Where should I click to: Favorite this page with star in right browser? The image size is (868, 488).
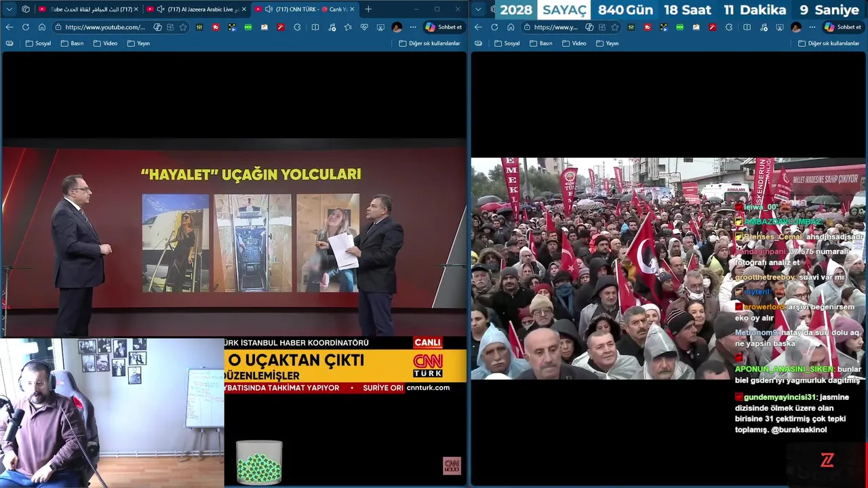click(x=614, y=27)
